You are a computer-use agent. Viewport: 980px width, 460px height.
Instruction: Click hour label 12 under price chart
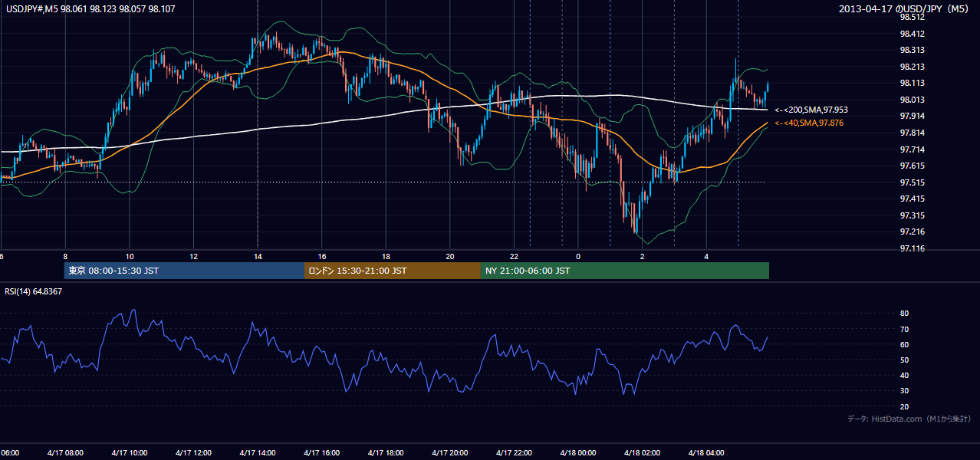coord(193,257)
